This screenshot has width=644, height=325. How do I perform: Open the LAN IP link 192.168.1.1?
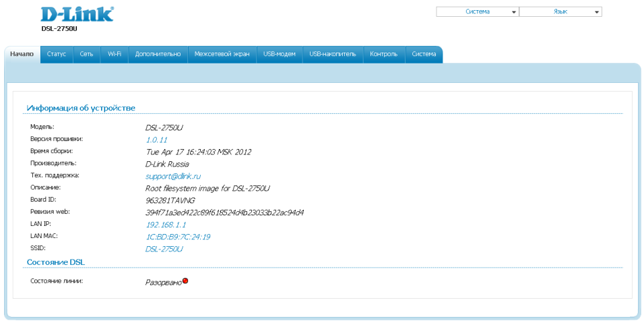pyautogui.click(x=166, y=225)
